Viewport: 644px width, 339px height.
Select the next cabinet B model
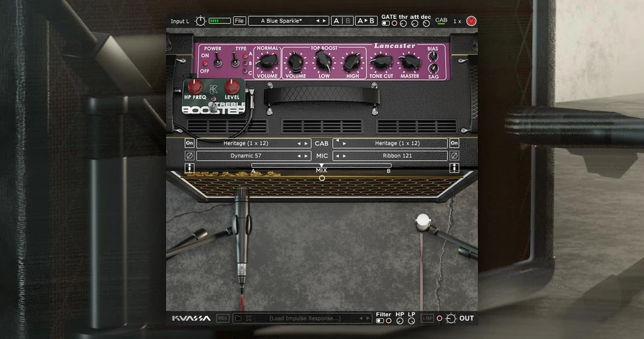[x=344, y=144]
